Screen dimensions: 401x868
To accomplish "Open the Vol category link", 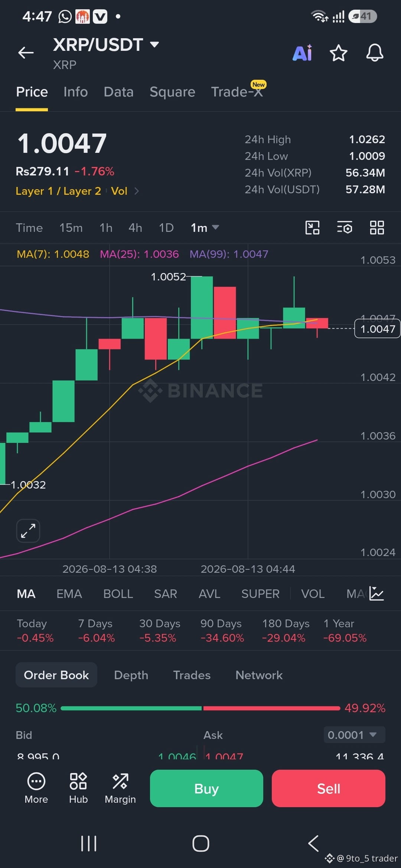I will 119,191.
